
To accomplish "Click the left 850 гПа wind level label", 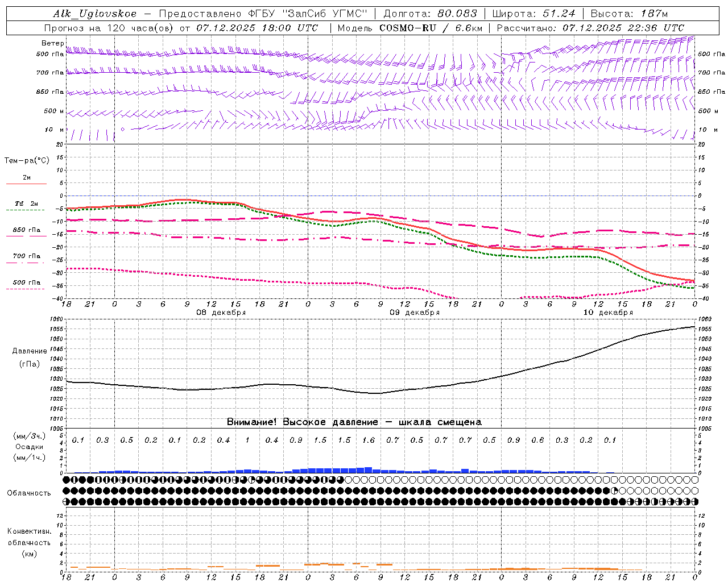I will [50, 92].
